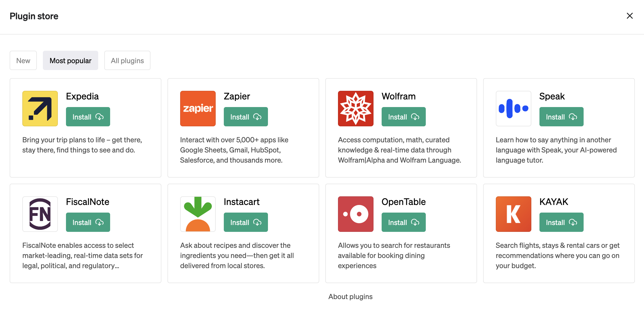Click the Expedia plugin logo icon
This screenshot has height=311, width=644.
pyautogui.click(x=40, y=109)
